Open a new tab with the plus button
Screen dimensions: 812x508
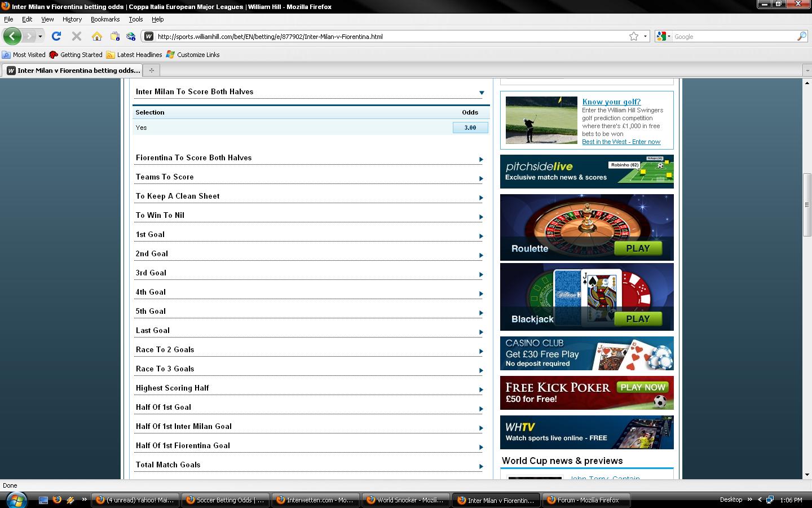coord(151,70)
